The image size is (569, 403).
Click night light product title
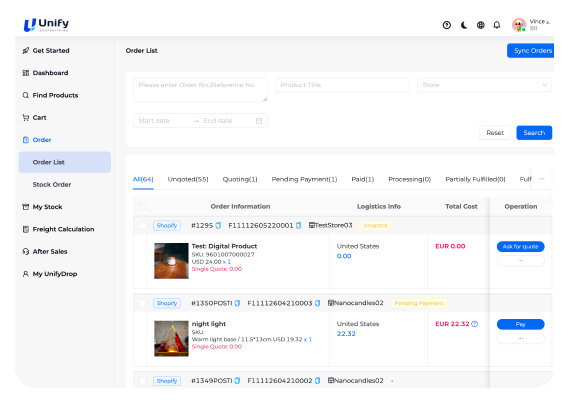point(209,324)
